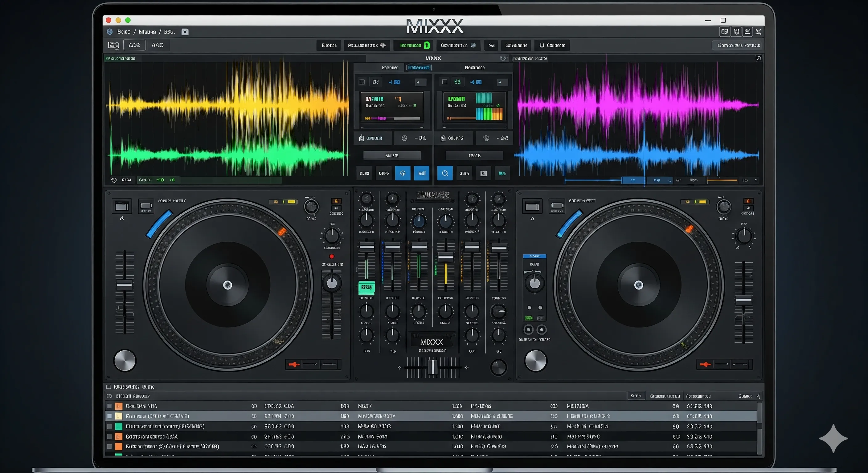Tick the checkbox above the library header row
Screen dimensions: 868x473
tap(108, 387)
